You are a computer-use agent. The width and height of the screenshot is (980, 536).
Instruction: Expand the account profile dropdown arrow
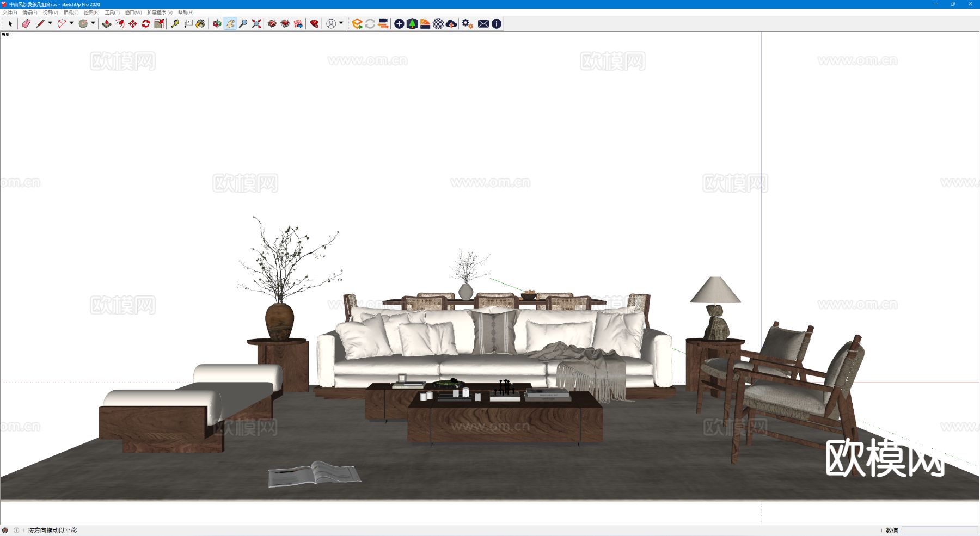point(341,23)
